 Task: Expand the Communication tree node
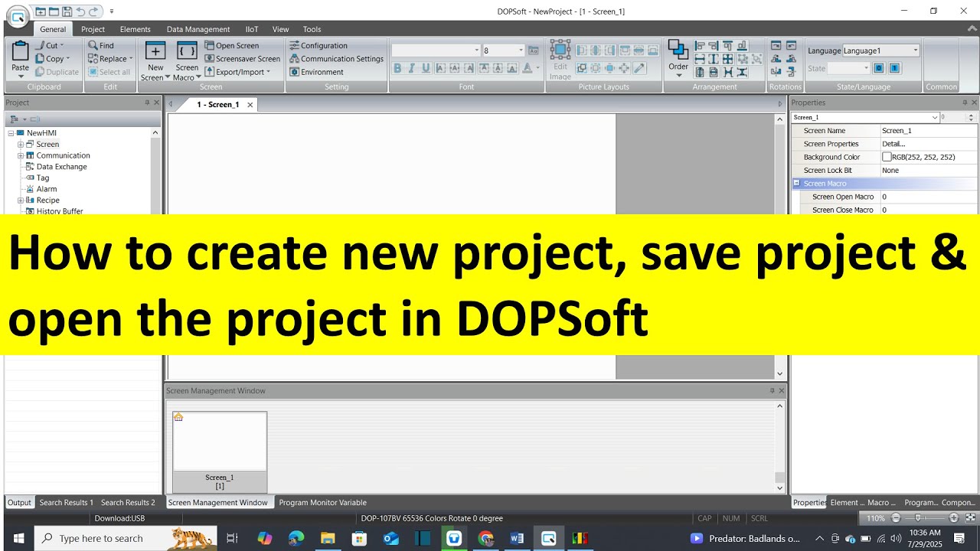click(21, 155)
